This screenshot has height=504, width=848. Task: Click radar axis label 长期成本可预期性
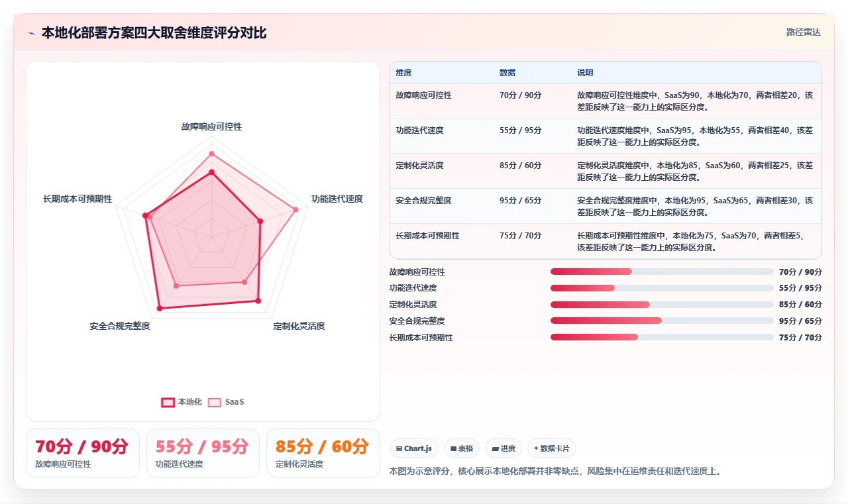coord(78,199)
